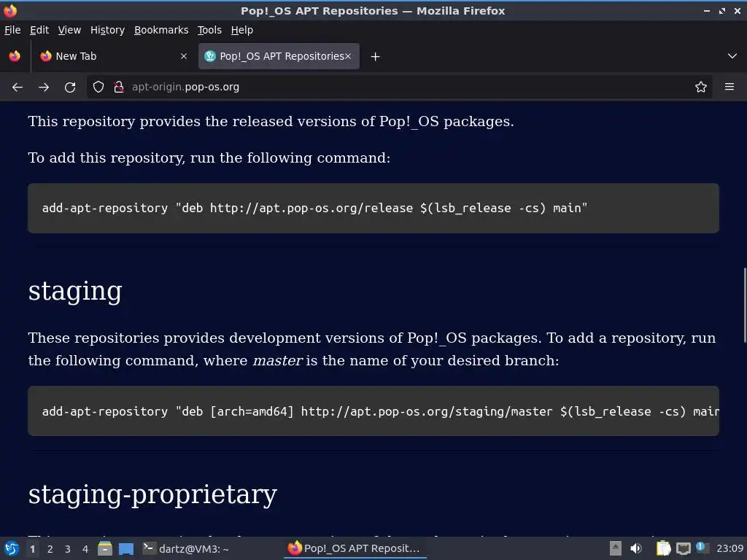Bookmark this page with the star
This screenshot has height=560, width=747.
[701, 87]
